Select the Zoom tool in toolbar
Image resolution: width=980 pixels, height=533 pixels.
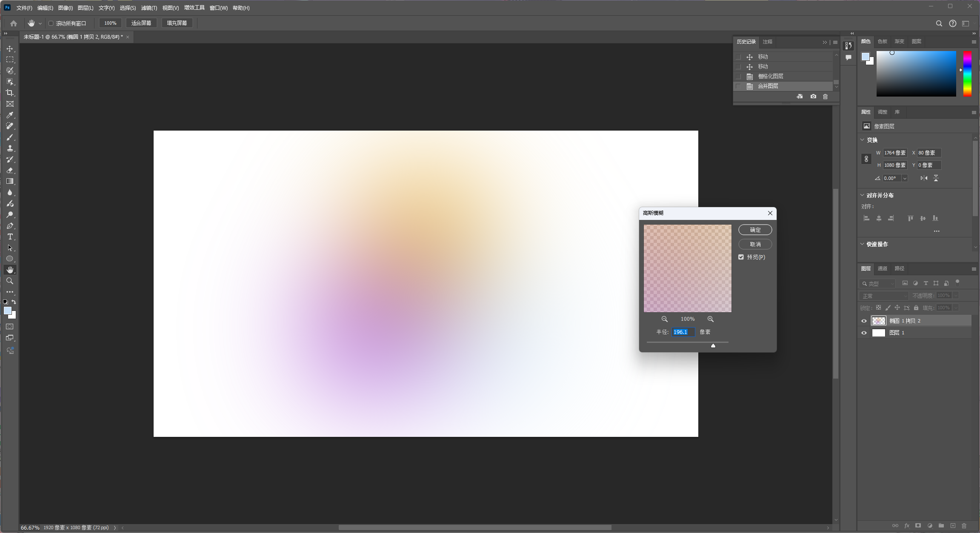click(x=10, y=281)
